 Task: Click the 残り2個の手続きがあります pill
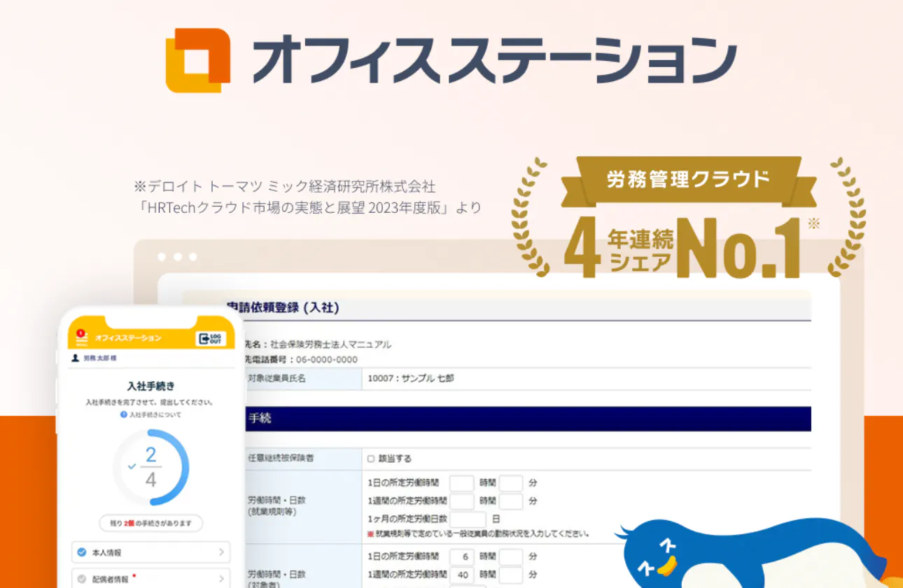click(x=150, y=523)
